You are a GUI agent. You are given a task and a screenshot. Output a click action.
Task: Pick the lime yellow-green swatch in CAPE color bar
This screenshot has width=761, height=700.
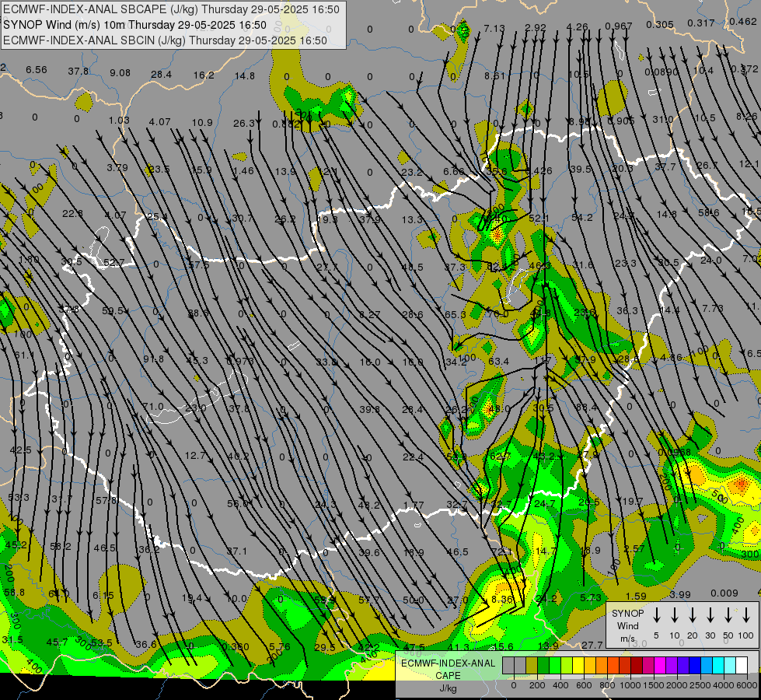point(567,665)
